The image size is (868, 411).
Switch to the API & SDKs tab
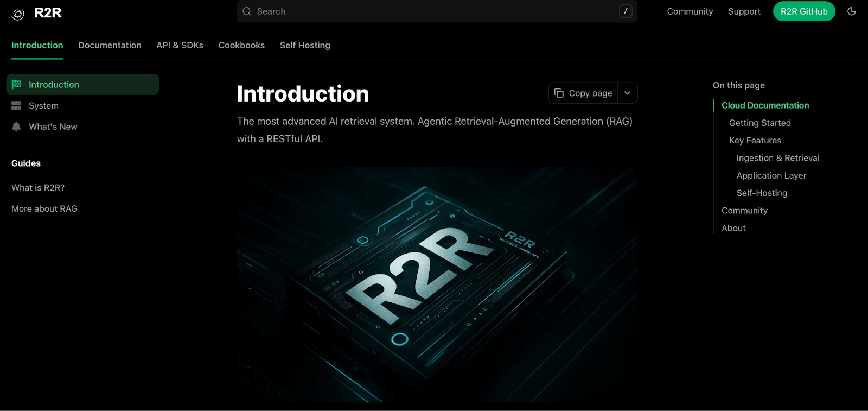point(180,45)
